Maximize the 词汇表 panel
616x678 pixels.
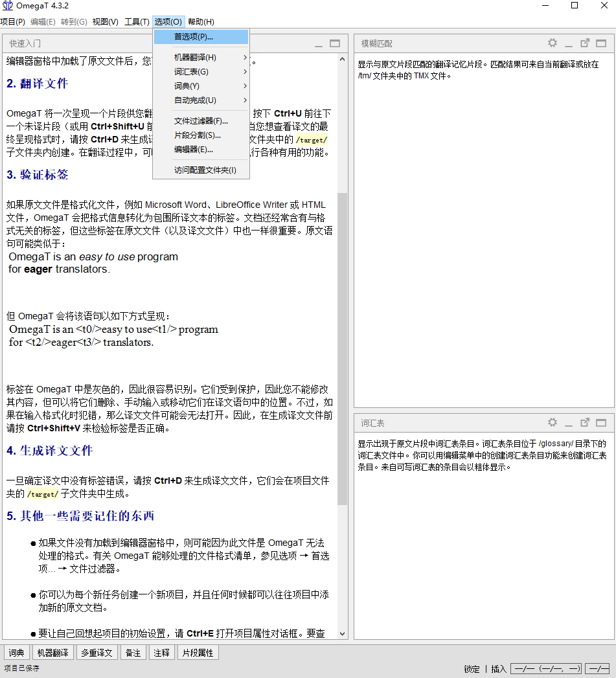pyautogui.click(x=601, y=423)
